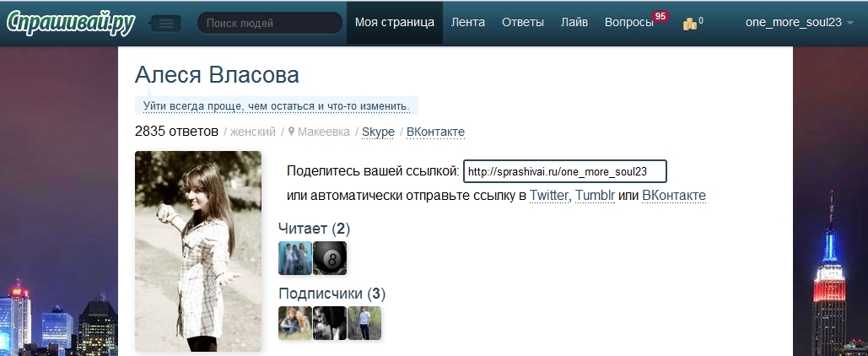Click the 2835 ответов counter
868x356 pixels.
pos(176,132)
